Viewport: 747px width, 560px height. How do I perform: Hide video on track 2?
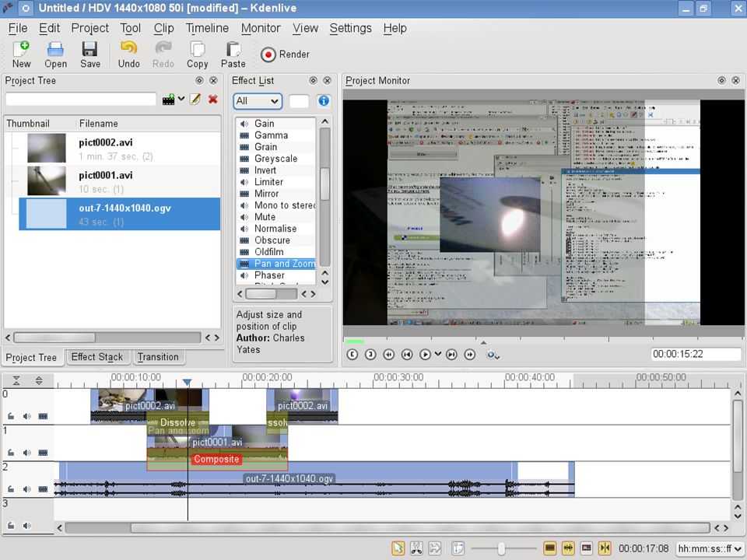coord(43,489)
